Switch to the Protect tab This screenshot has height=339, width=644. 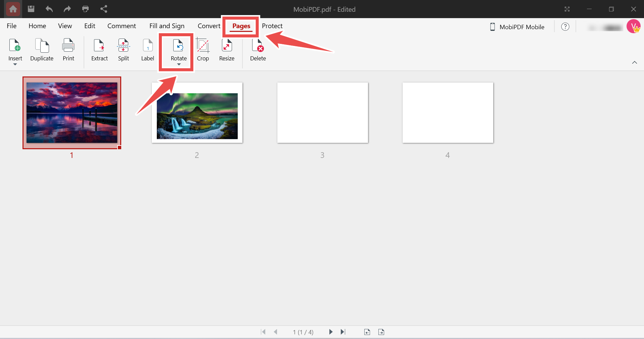tap(272, 26)
